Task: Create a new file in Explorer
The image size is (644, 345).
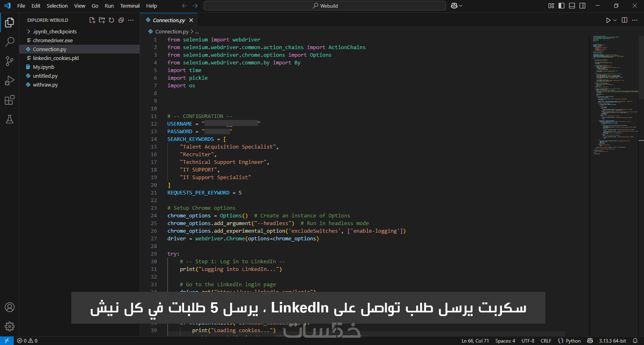Action: tap(92, 20)
